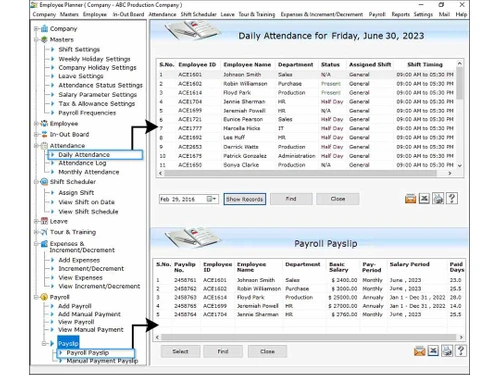
Task: Click the email icon in Payroll Payslip panel
Action: (x=419, y=351)
